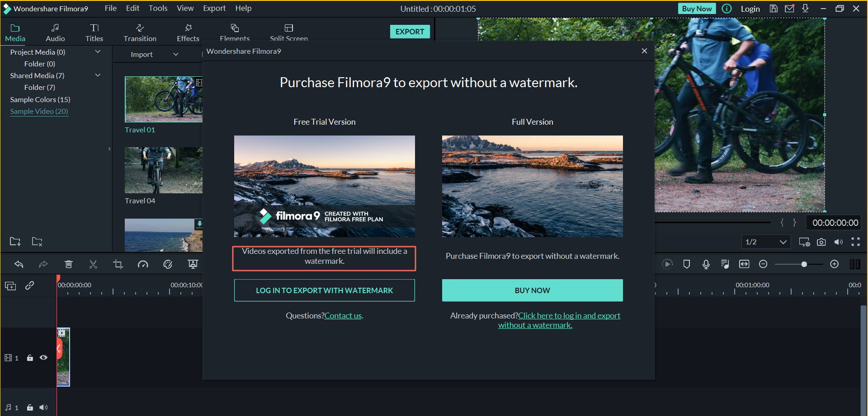This screenshot has height=416, width=868.
Task: Click the Undo arrow icon
Action: (19, 264)
